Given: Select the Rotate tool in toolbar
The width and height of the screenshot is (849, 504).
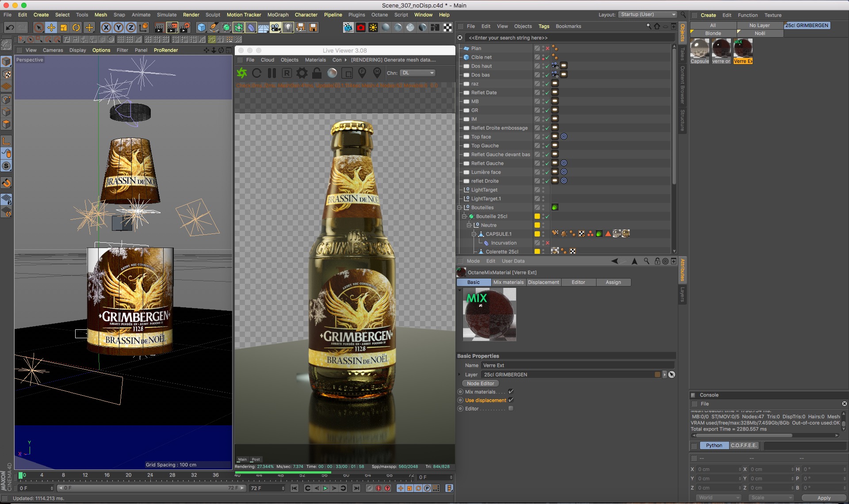Looking at the screenshot, I should 76,27.
